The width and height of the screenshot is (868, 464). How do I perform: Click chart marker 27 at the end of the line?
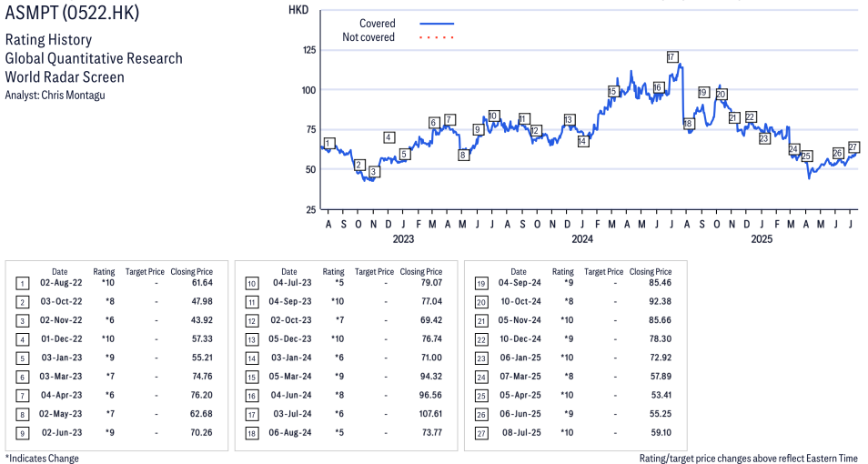(x=853, y=146)
